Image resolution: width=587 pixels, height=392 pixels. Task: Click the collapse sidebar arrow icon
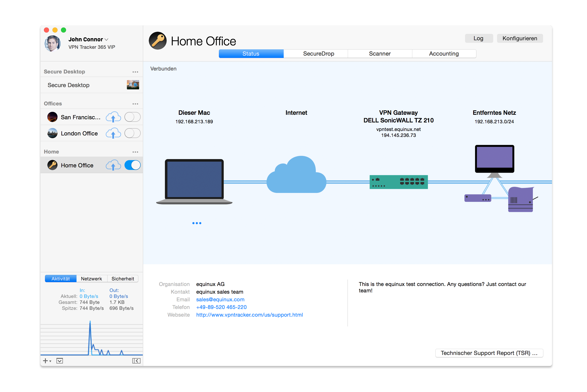136,360
